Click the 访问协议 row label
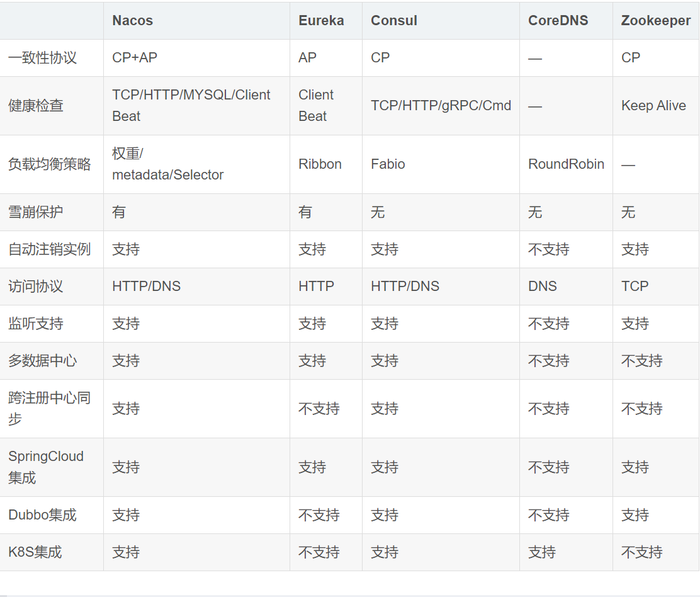The height and width of the screenshot is (597, 700). pyautogui.click(x=36, y=287)
